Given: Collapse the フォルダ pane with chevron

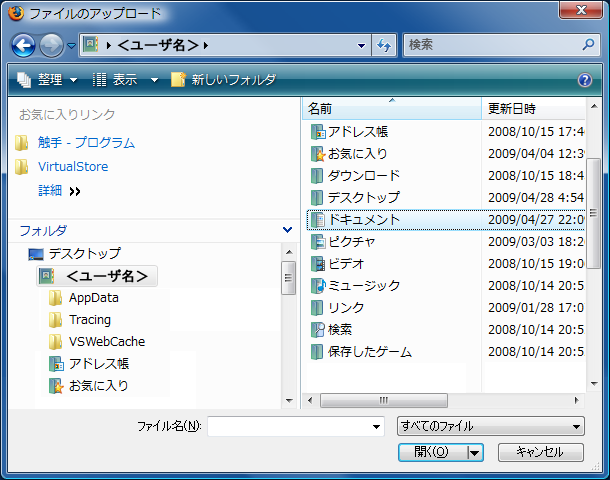Looking at the screenshot, I should tap(287, 230).
